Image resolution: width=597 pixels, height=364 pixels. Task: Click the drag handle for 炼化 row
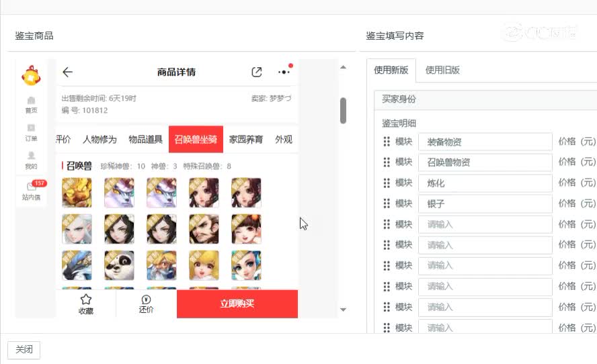[x=387, y=183]
